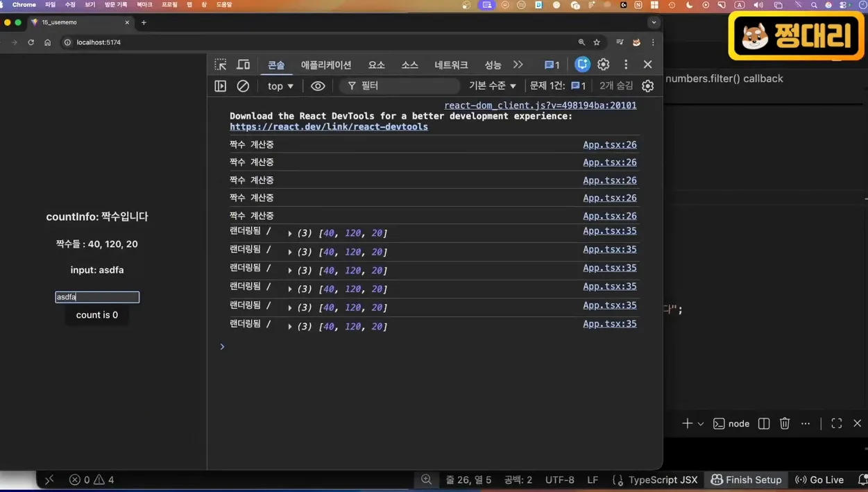The height and width of the screenshot is (492, 868).
Task: Click Finish Setup in VS Code status bar
Action: point(746,480)
